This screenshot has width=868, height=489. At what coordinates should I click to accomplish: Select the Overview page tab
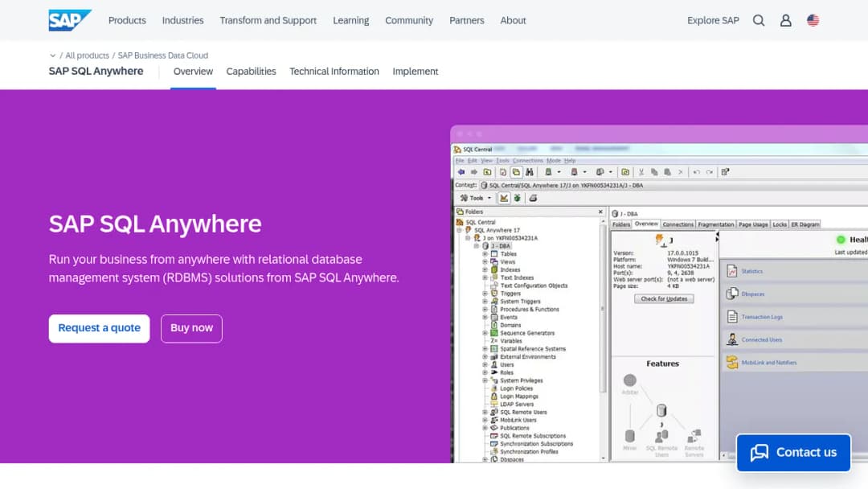click(x=193, y=72)
